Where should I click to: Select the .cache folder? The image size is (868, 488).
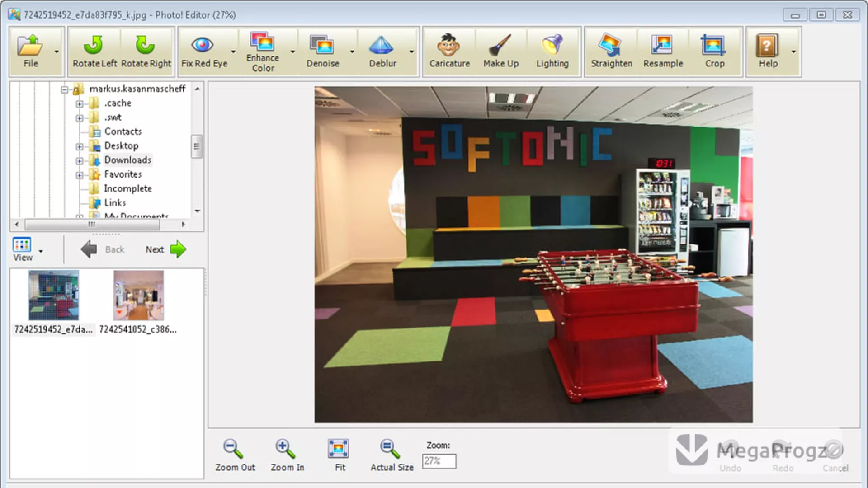[x=118, y=103]
